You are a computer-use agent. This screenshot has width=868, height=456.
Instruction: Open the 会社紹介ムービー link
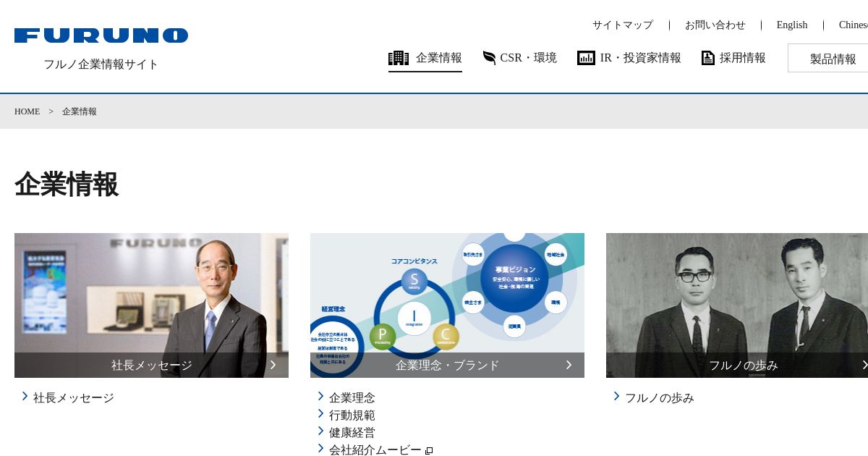click(x=375, y=449)
